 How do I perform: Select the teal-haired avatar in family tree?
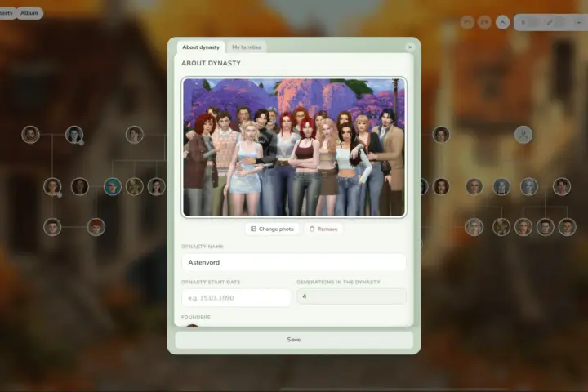coord(113,186)
